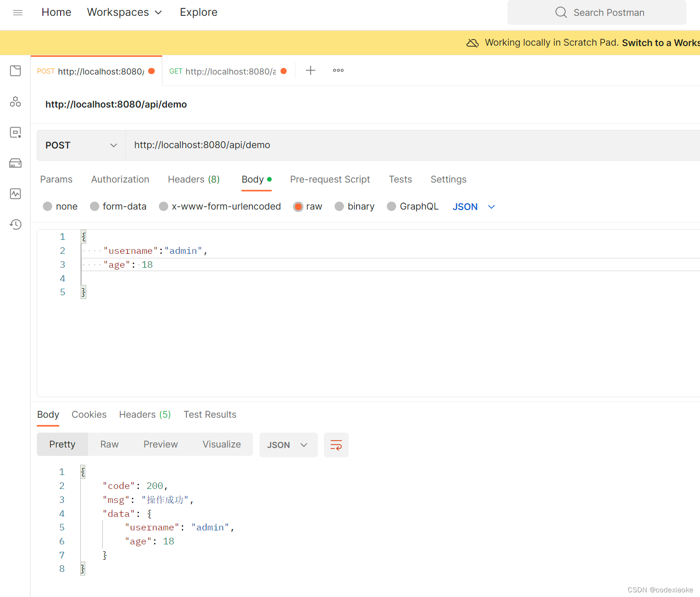Open Environments sidebar icon

pyautogui.click(x=15, y=132)
